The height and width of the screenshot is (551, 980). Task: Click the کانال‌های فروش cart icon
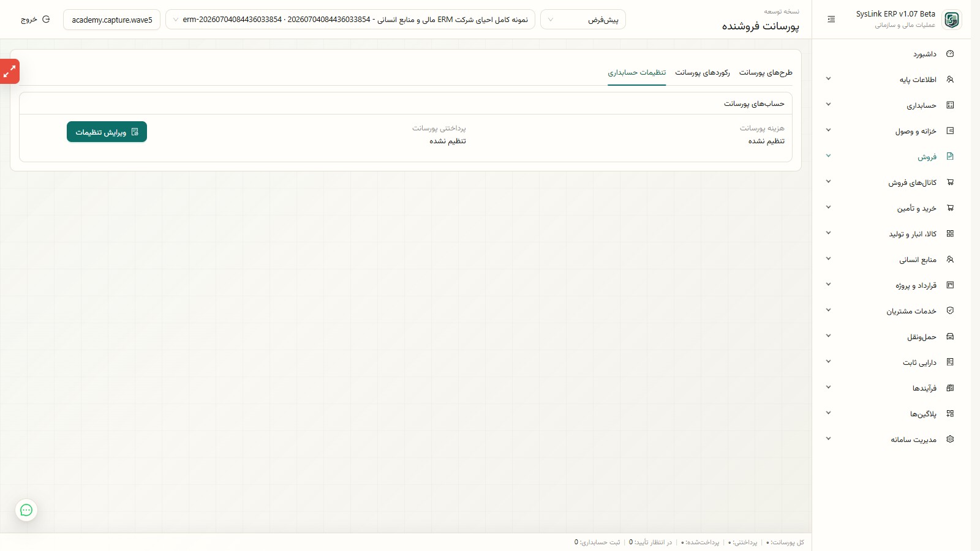950,182
